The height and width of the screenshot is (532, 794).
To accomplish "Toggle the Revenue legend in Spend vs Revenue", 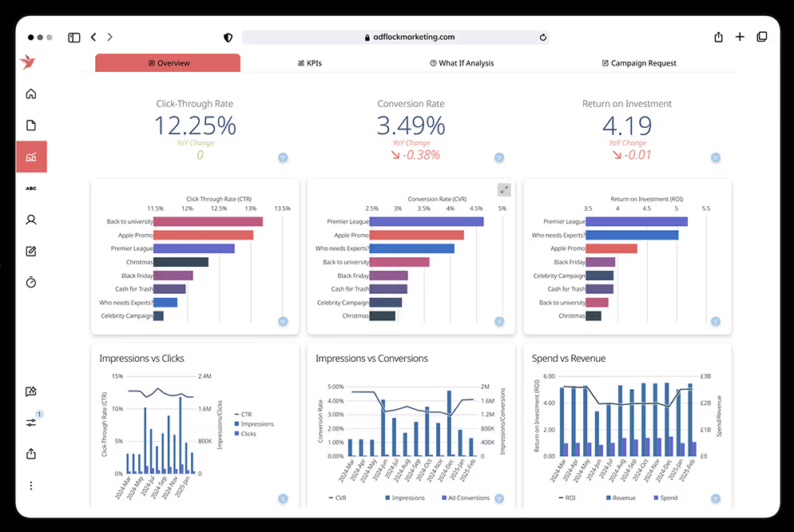I will tap(620, 498).
